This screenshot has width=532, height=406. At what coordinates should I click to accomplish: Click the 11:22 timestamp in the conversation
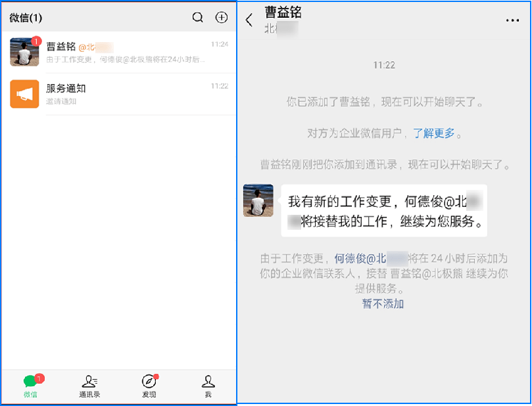(384, 65)
